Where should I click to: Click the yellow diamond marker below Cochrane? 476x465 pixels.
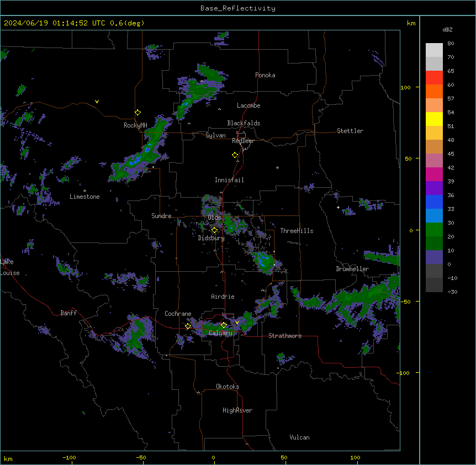(188, 326)
